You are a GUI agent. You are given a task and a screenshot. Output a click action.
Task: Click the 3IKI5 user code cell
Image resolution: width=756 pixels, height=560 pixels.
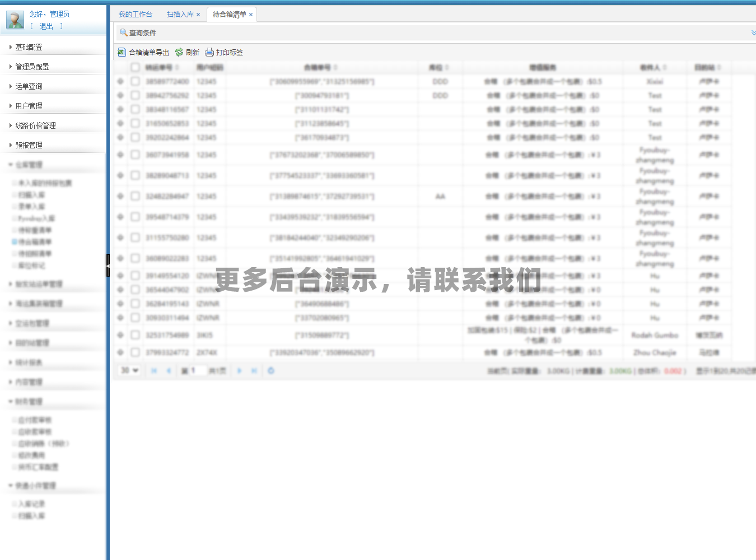[x=205, y=335]
